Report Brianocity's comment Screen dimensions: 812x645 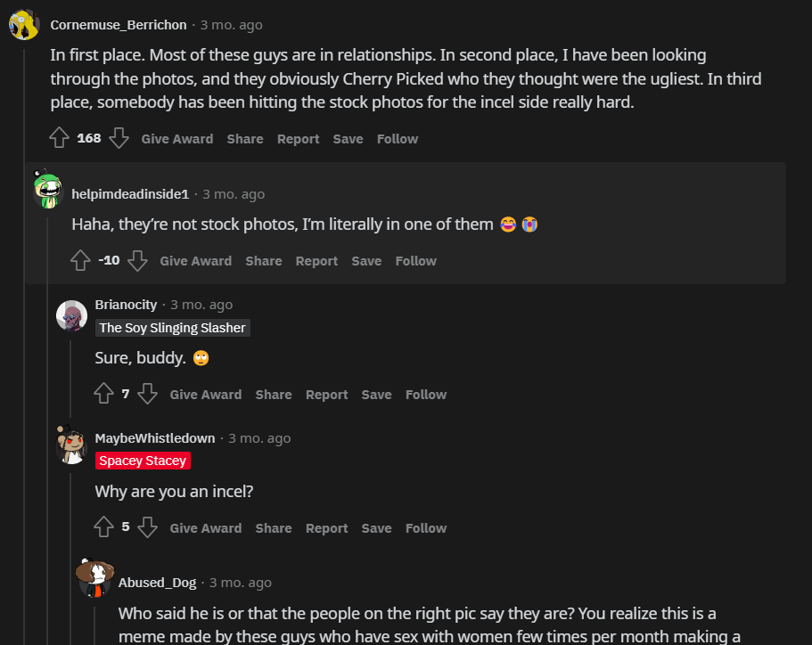327,395
